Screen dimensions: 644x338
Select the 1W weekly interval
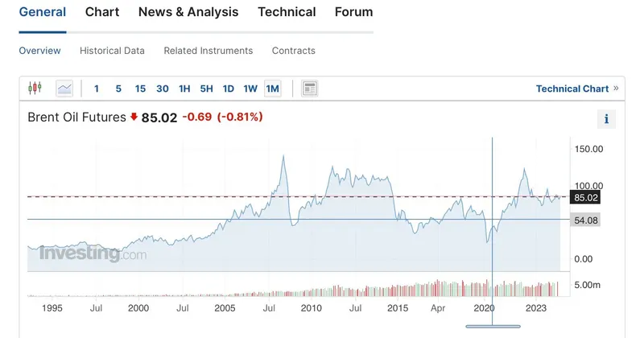(250, 89)
